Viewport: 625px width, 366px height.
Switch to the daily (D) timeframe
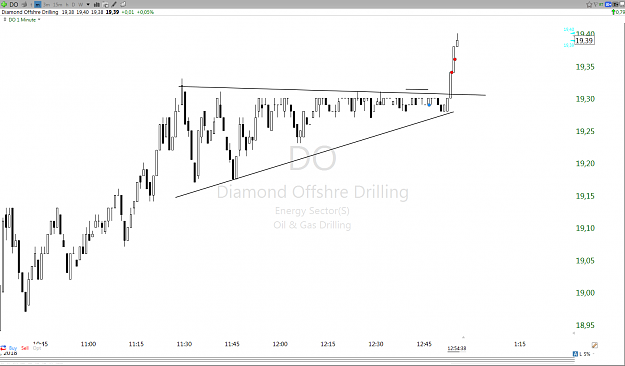tap(73, 4)
